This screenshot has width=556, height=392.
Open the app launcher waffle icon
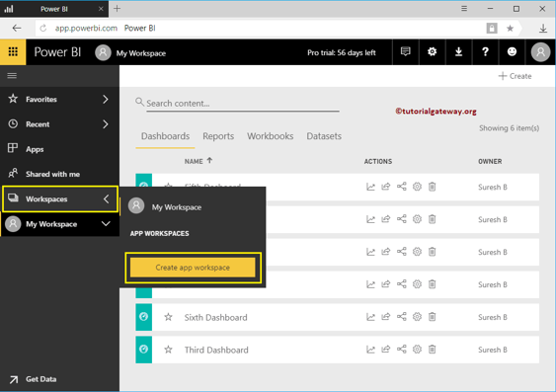(13, 52)
